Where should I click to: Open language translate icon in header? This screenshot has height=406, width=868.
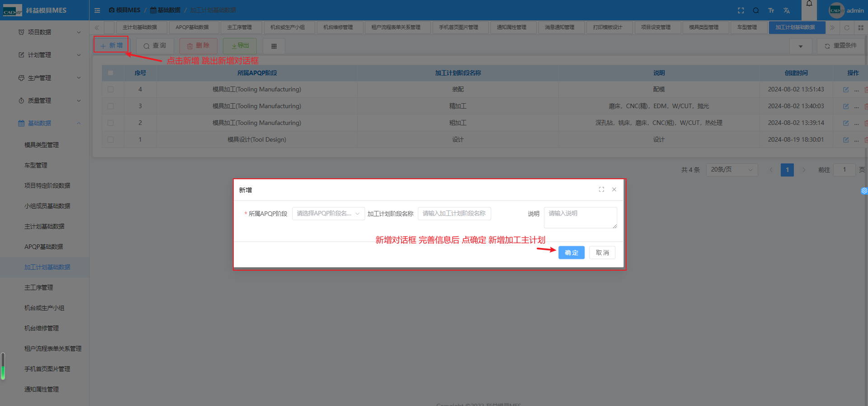787,10
